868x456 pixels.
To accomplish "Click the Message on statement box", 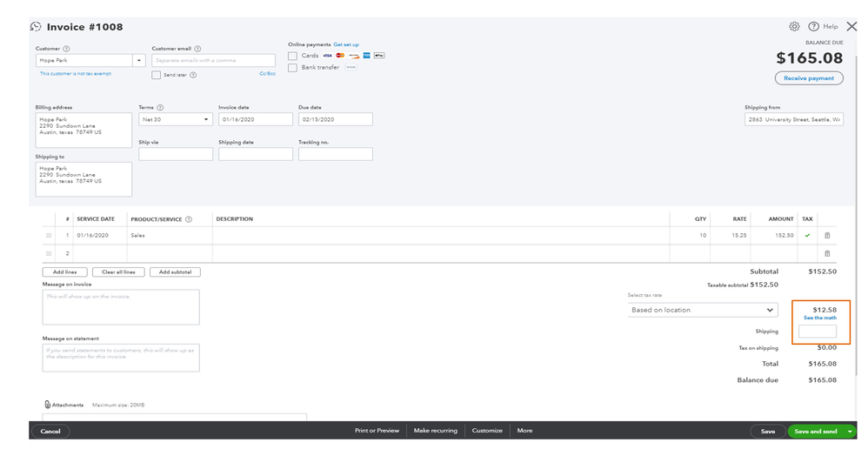I will pos(121,358).
